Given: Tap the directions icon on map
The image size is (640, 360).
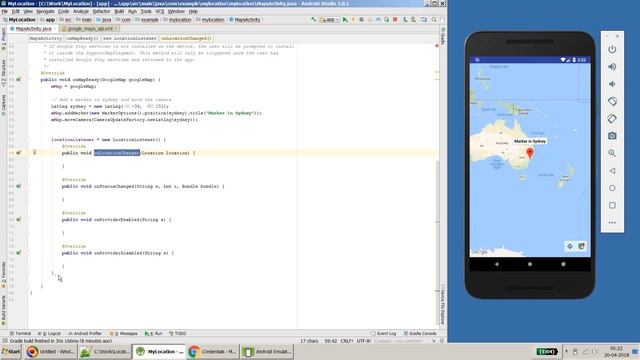Looking at the screenshot, I should coord(570,246).
